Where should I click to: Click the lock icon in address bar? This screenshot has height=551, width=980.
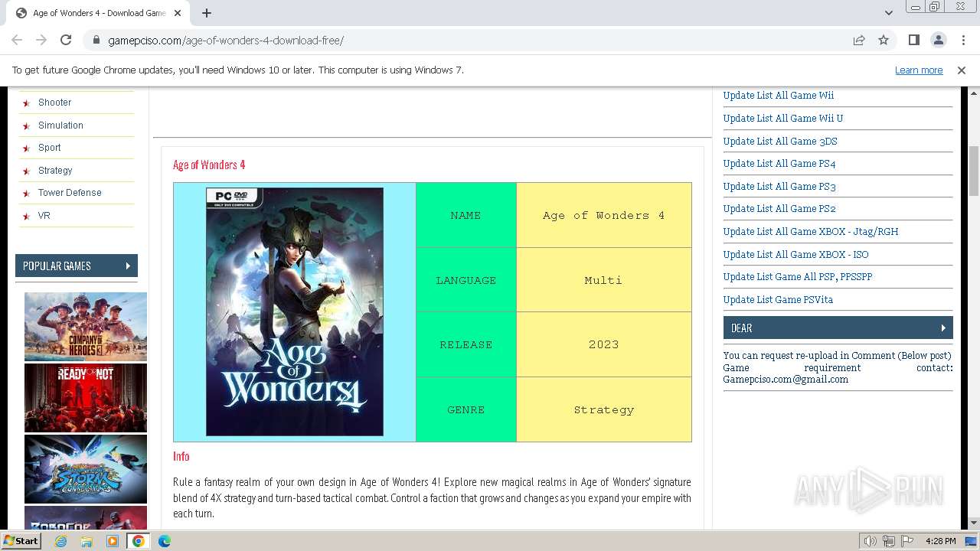[x=96, y=40]
